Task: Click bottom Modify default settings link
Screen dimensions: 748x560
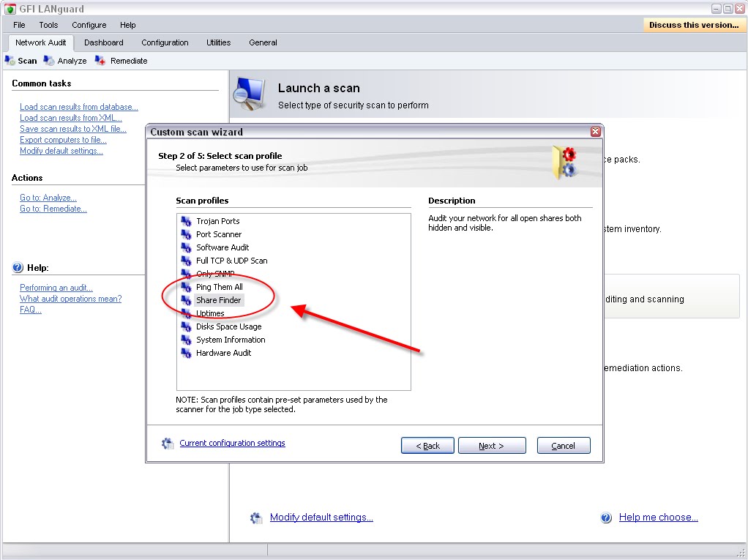Action: pos(321,518)
